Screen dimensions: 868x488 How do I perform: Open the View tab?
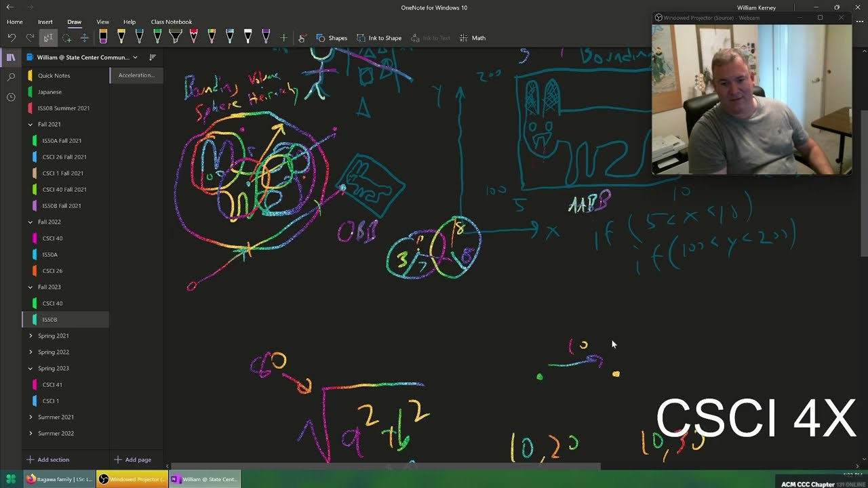pos(102,22)
